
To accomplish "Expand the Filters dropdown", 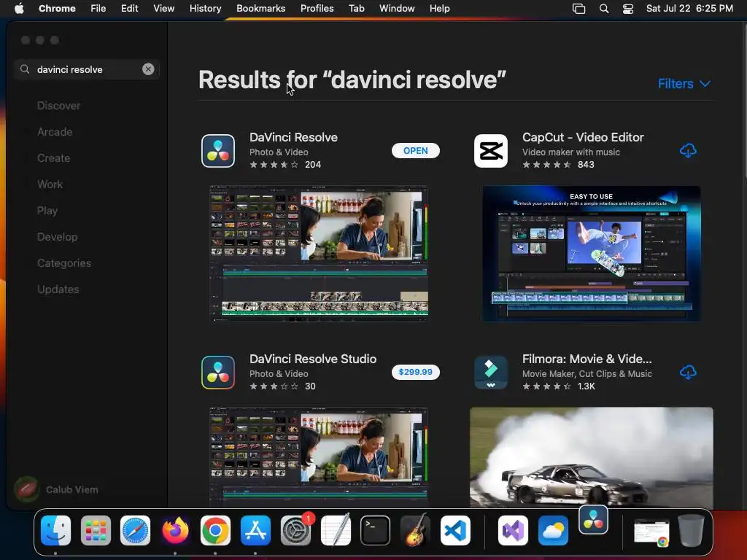I will tap(684, 84).
